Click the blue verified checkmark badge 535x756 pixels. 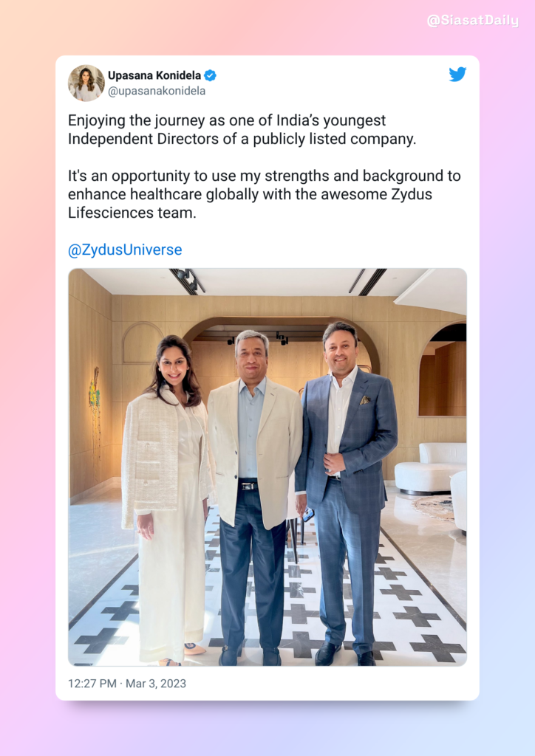(211, 76)
